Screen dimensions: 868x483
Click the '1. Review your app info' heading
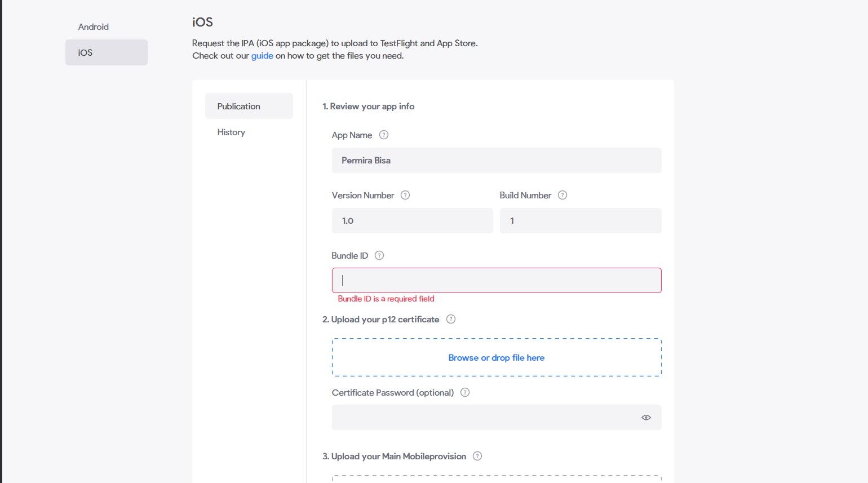tap(369, 106)
